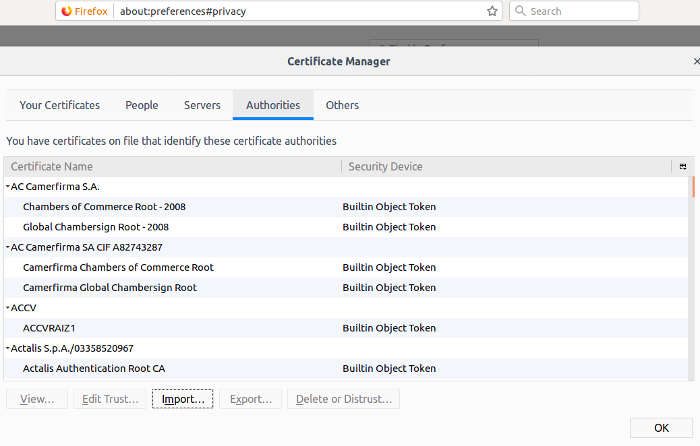Click Actalis S.p.A./03358520967 group label
The image size is (700, 446).
point(72,348)
